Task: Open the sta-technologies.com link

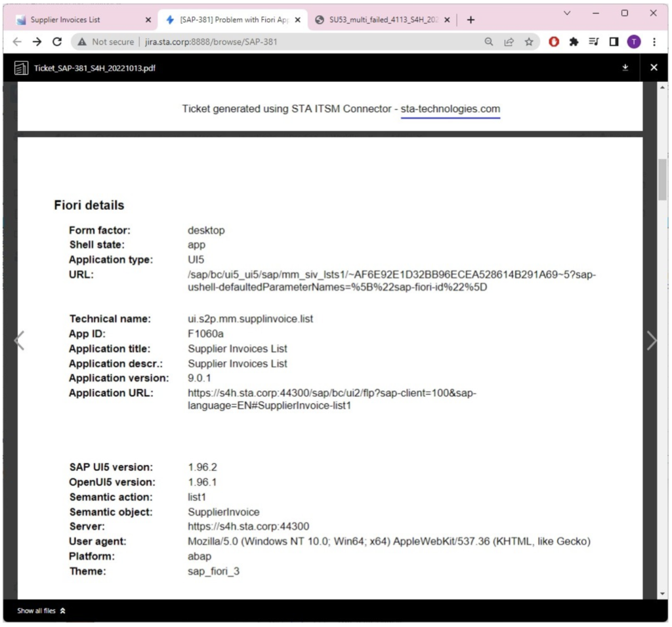Action: pos(450,109)
